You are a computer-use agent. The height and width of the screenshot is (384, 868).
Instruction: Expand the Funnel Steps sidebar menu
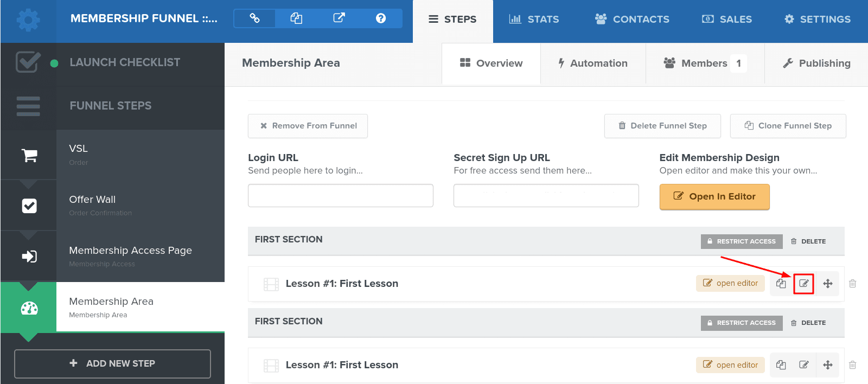(x=111, y=106)
